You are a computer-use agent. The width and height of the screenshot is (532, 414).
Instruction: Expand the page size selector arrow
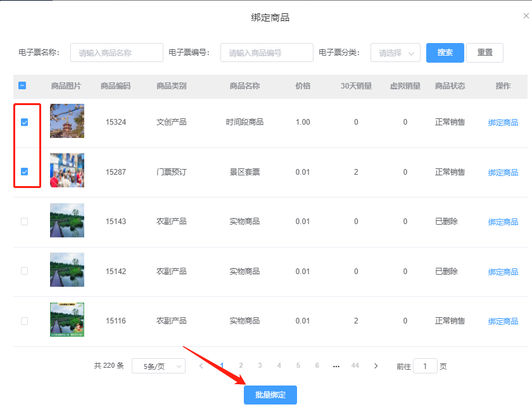pyautogui.click(x=180, y=366)
